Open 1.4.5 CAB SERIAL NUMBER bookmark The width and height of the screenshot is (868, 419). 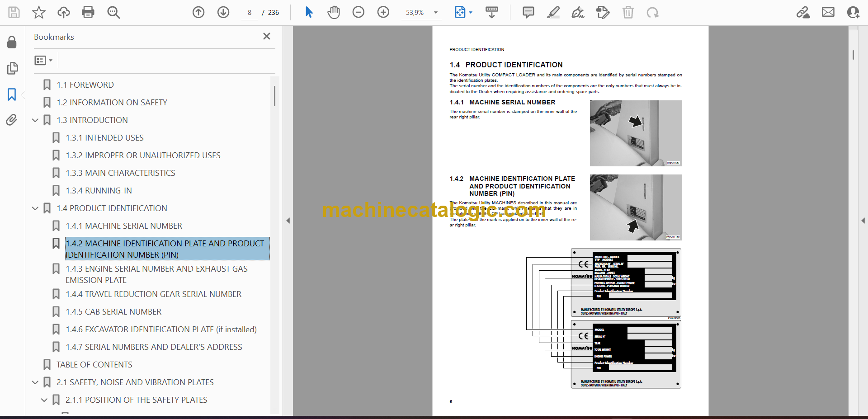pyautogui.click(x=113, y=312)
